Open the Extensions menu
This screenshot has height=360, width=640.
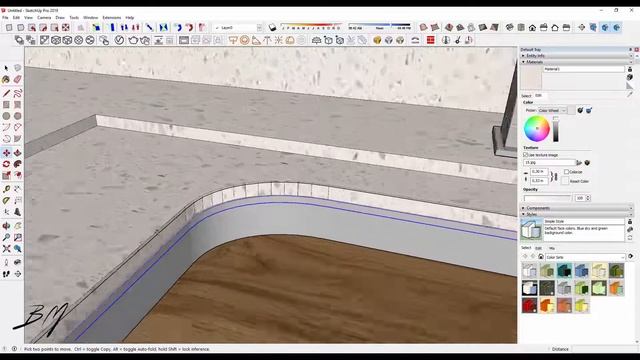click(x=111, y=18)
